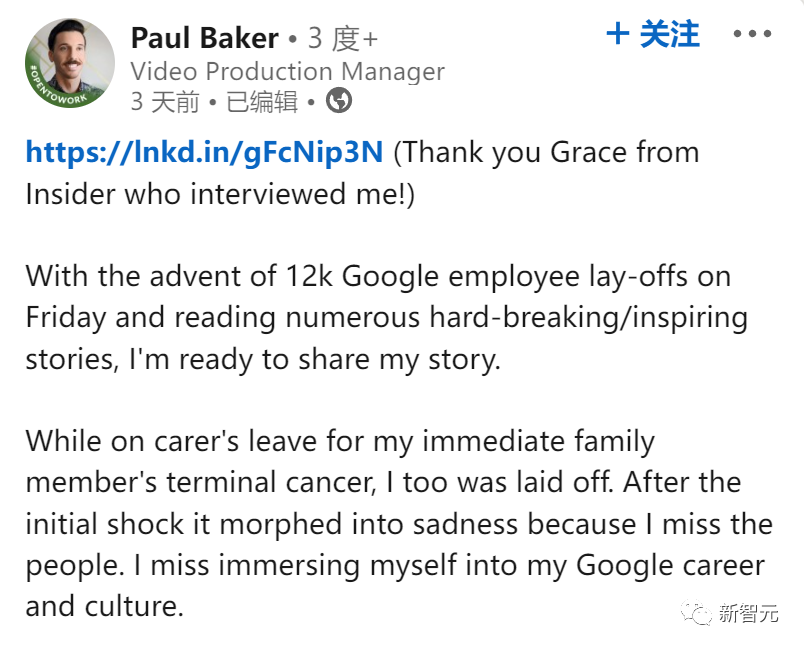
Task: Click the globe public visibility icon
Action: (x=339, y=100)
